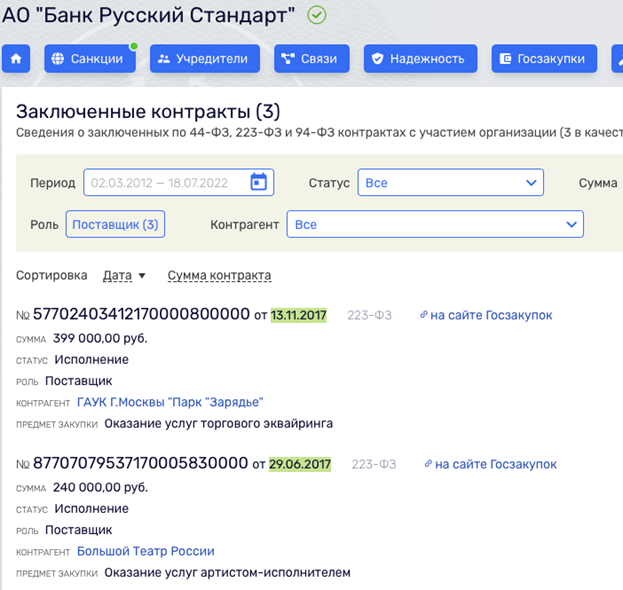623x590 pixels.
Task: Click the highlighted date 13.11.2017
Action: (298, 315)
